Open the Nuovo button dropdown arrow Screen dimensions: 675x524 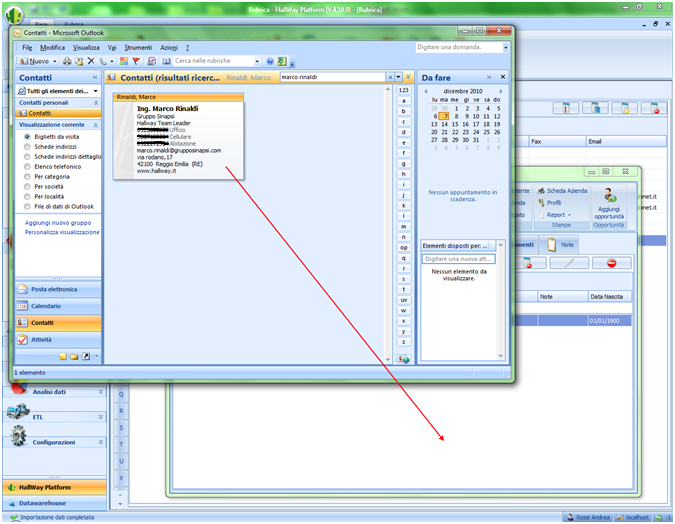55,62
